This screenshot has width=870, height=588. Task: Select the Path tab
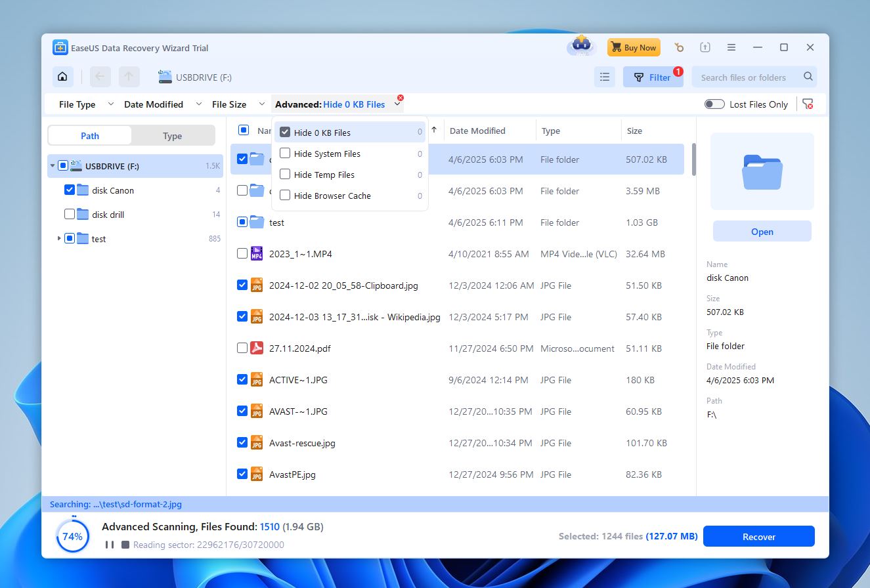[89, 135]
